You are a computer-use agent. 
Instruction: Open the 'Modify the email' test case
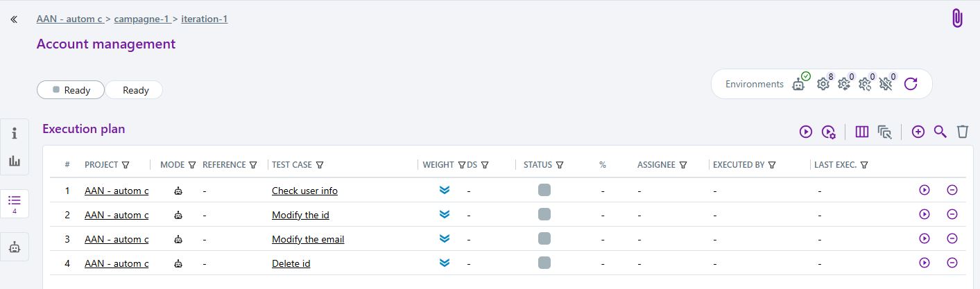(x=308, y=239)
